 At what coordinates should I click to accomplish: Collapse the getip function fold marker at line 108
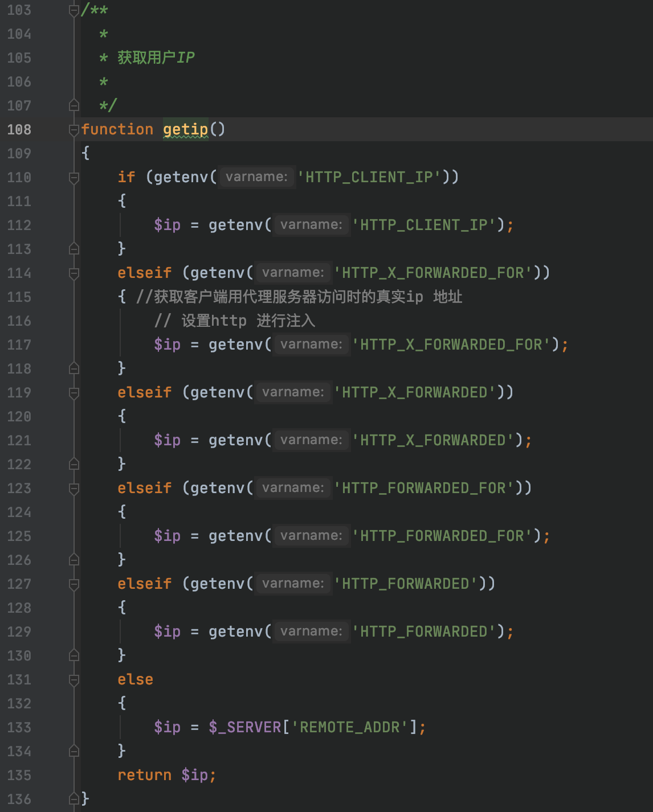coord(74,130)
